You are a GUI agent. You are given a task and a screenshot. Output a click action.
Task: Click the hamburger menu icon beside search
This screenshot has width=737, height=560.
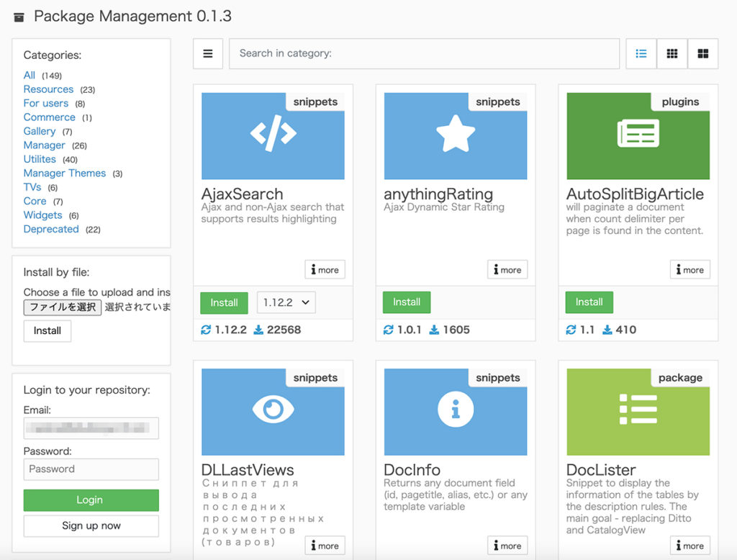[208, 53]
